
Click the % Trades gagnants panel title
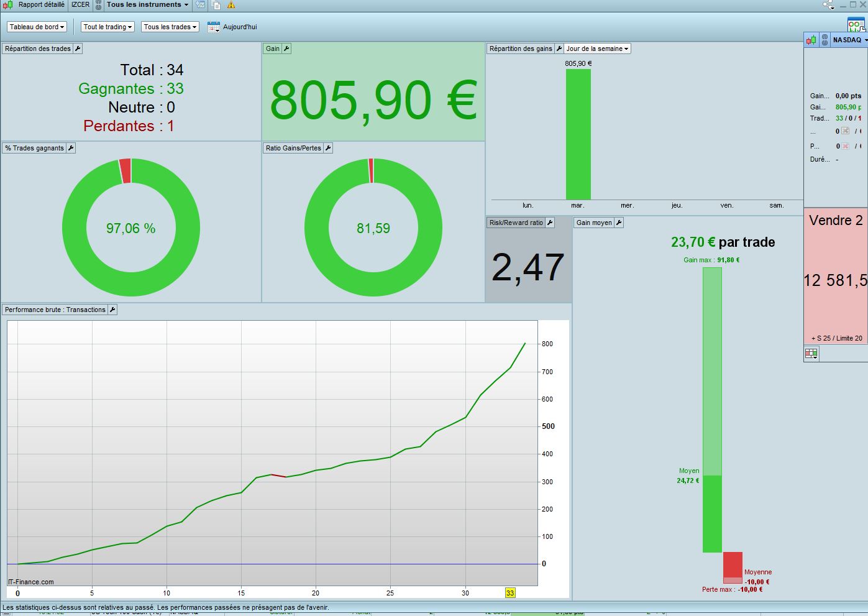34,148
